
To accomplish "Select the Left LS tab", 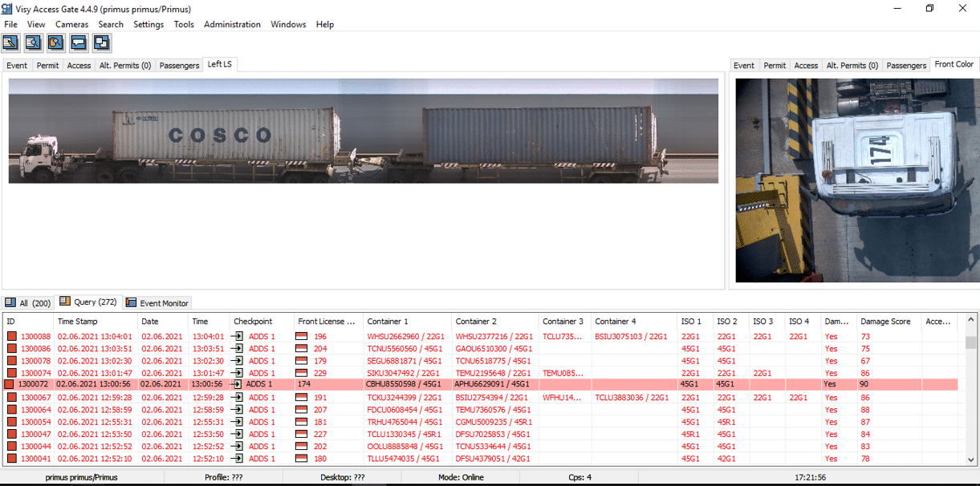I will (220, 64).
